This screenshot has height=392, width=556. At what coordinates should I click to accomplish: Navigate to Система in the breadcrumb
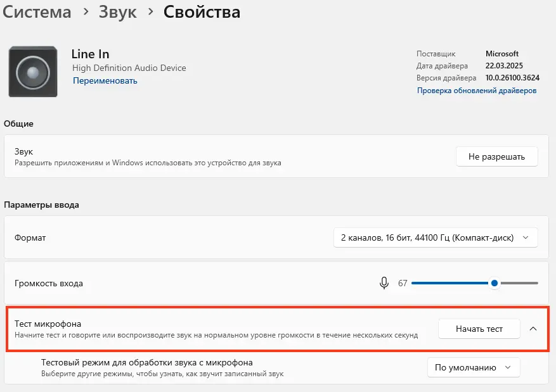pyautogui.click(x=37, y=12)
